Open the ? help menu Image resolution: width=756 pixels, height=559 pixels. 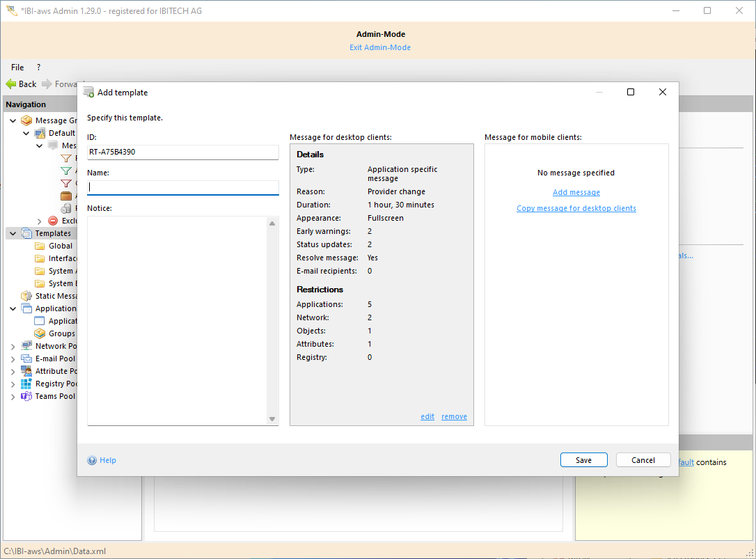click(38, 68)
